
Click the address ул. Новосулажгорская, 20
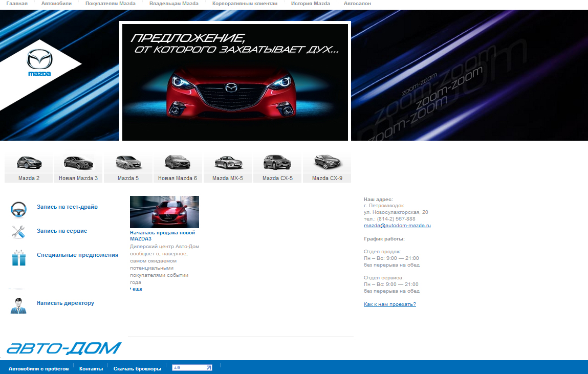coord(396,212)
